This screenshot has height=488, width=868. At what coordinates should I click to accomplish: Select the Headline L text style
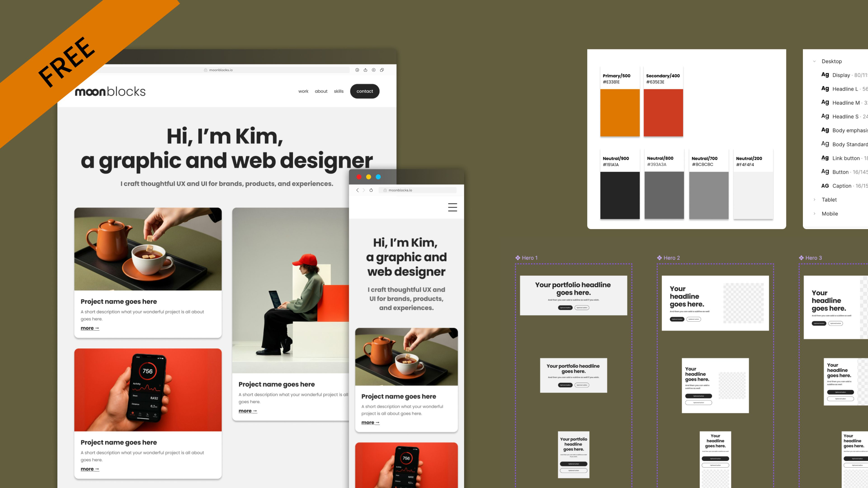click(845, 89)
